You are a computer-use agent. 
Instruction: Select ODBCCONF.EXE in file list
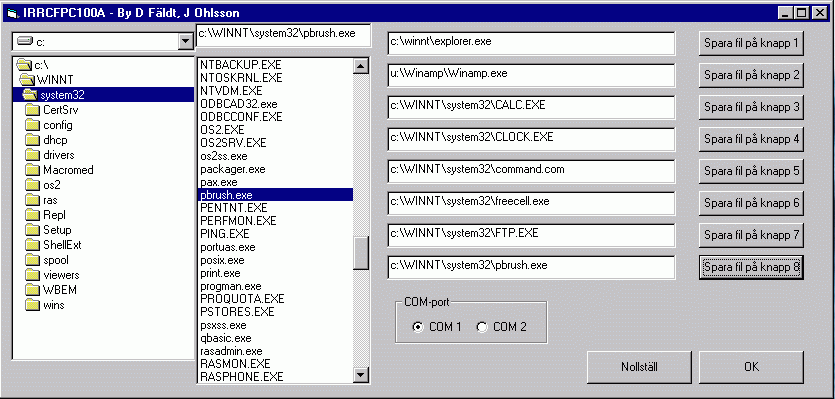[x=275, y=117]
